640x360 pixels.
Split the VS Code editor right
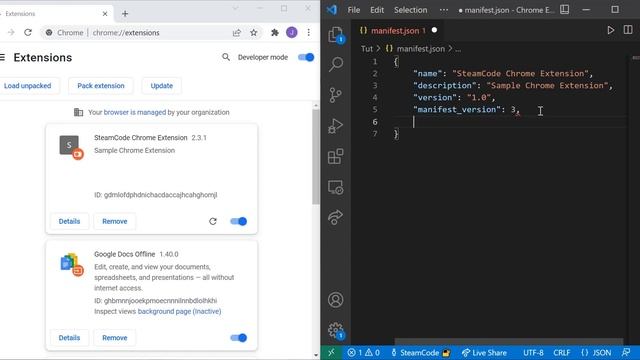(x=628, y=30)
